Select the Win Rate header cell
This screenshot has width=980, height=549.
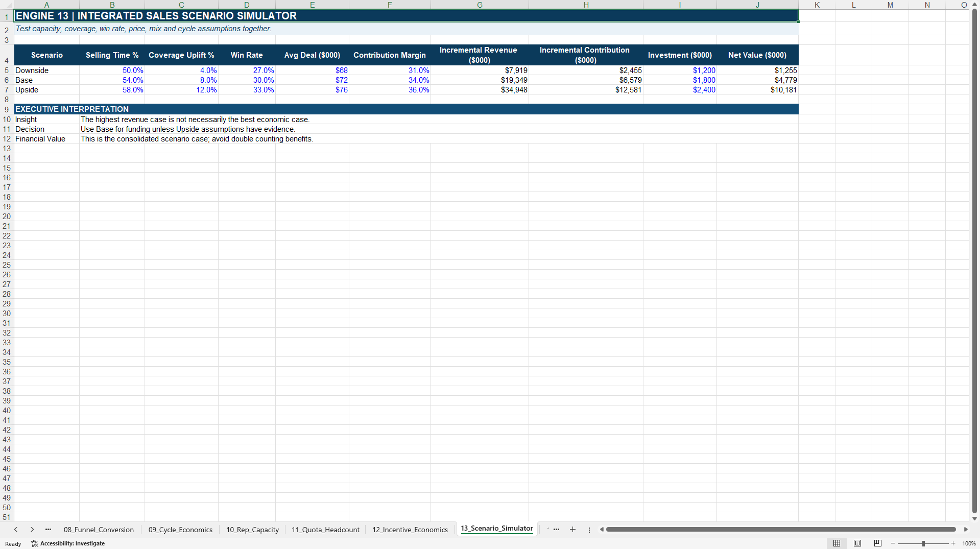tap(247, 55)
